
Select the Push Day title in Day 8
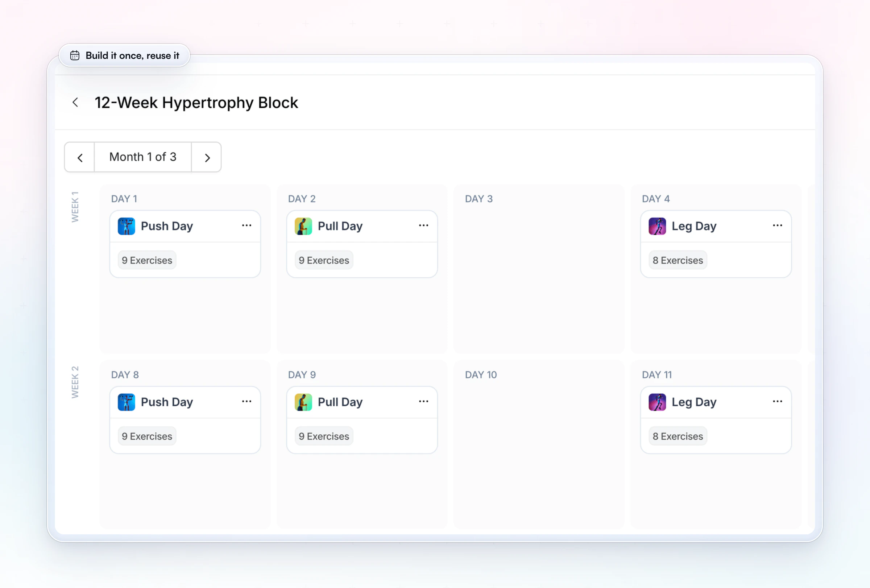coord(167,402)
